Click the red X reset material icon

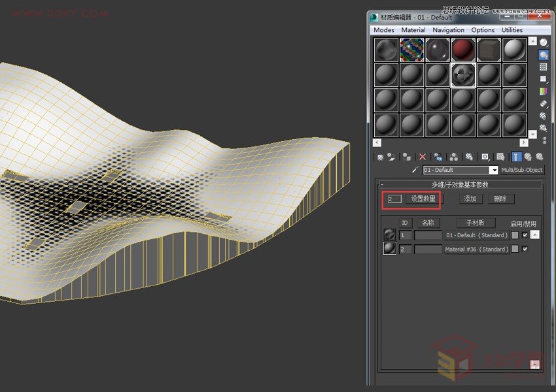423,157
